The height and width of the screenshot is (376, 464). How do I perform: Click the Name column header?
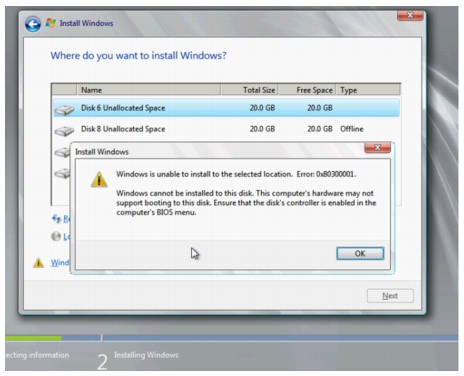(148, 90)
